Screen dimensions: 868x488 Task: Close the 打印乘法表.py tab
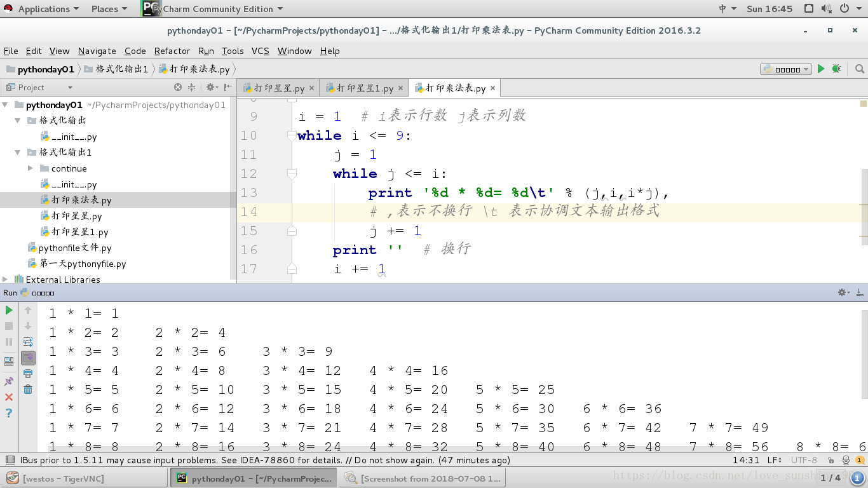coord(492,88)
